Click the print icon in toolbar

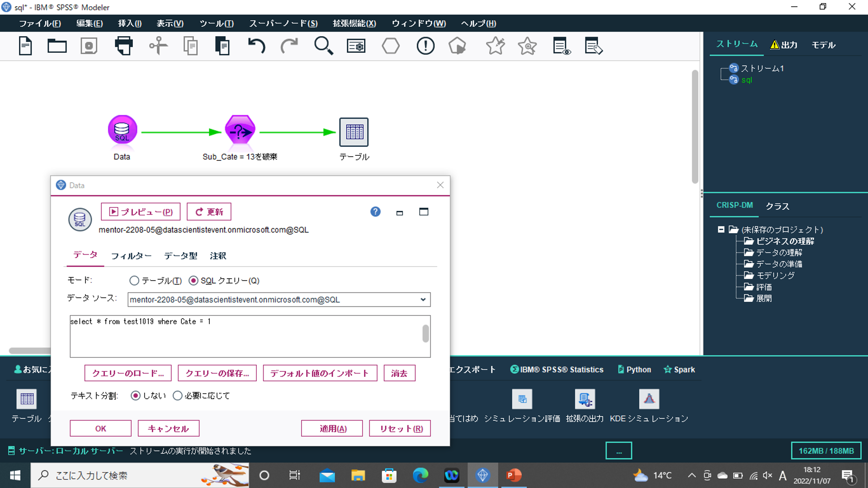pyautogui.click(x=123, y=46)
